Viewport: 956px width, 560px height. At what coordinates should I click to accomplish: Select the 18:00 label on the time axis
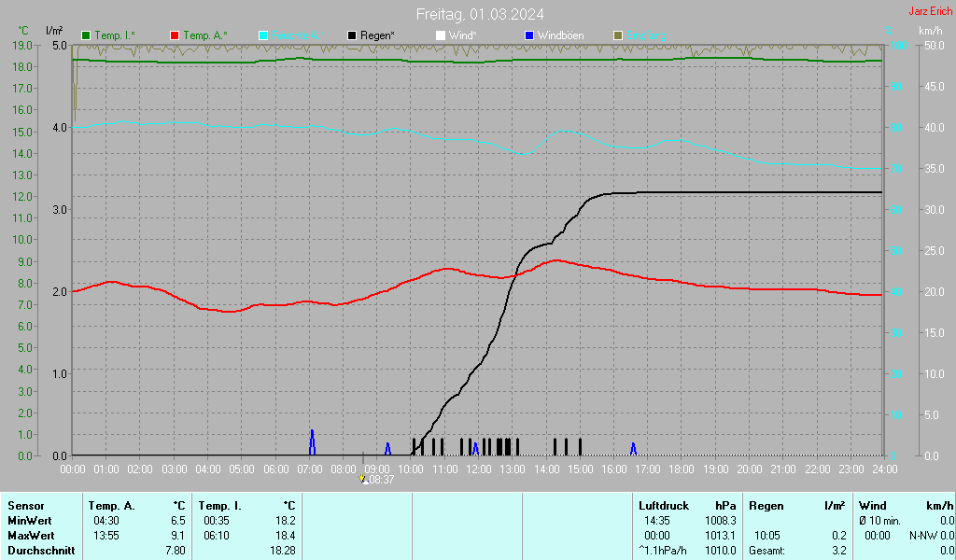(x=682, y=469)
